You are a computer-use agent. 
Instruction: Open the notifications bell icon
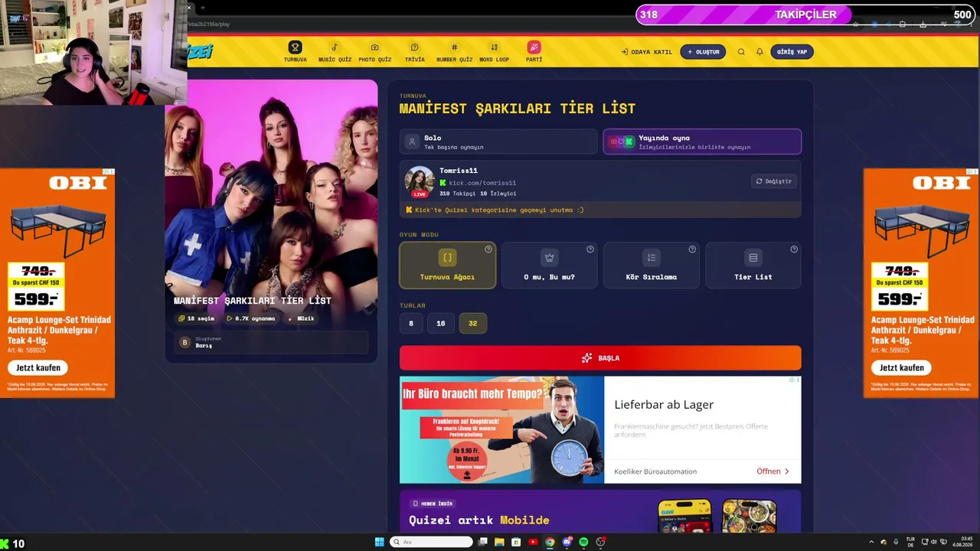(x=759, y=52)
